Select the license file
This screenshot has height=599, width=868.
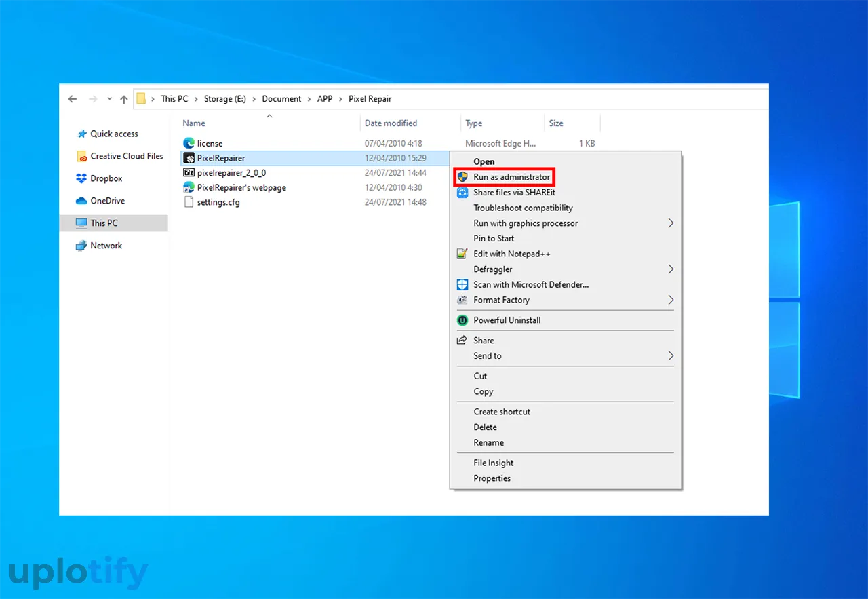tap(210, 143)
